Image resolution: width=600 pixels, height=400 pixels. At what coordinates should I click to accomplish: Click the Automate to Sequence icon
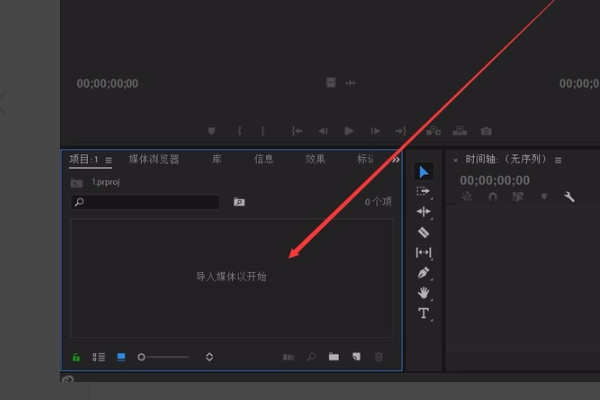[x=289, y=357]
